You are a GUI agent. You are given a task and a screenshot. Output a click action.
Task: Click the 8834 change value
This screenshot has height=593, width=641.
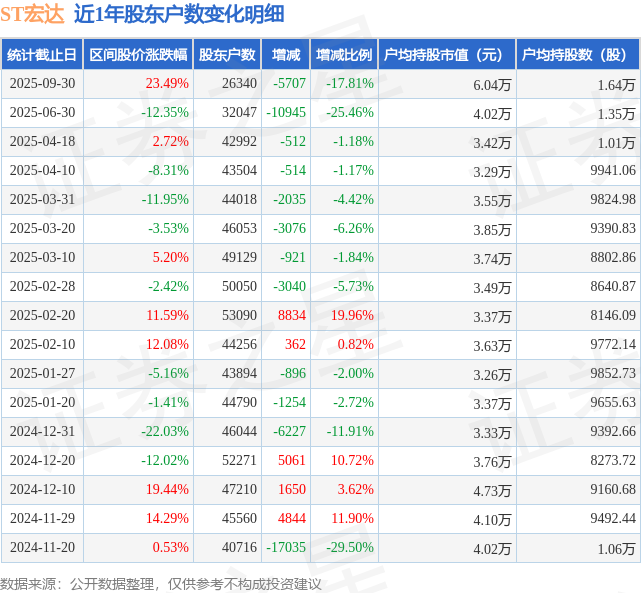pyautogui.click(x=292, y=316)
